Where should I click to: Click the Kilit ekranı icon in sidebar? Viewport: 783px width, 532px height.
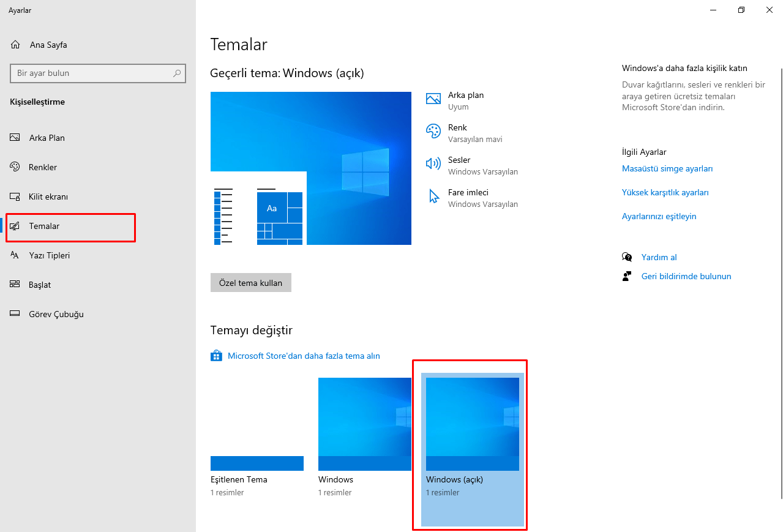[x=15, y=197]
